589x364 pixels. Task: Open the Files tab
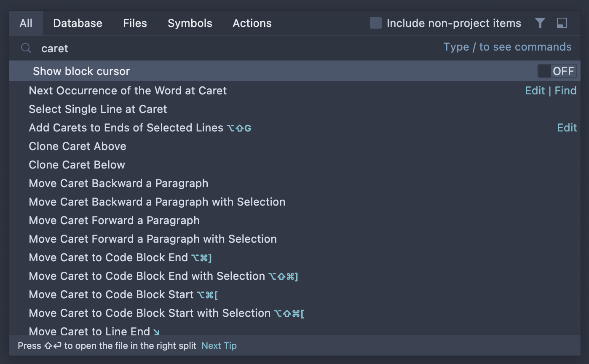135,23
